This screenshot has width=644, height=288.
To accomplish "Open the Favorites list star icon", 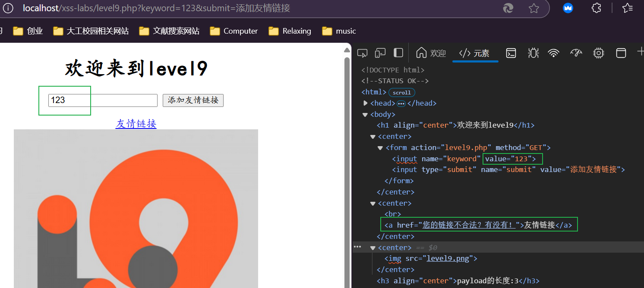I will [x=628, y=8].
